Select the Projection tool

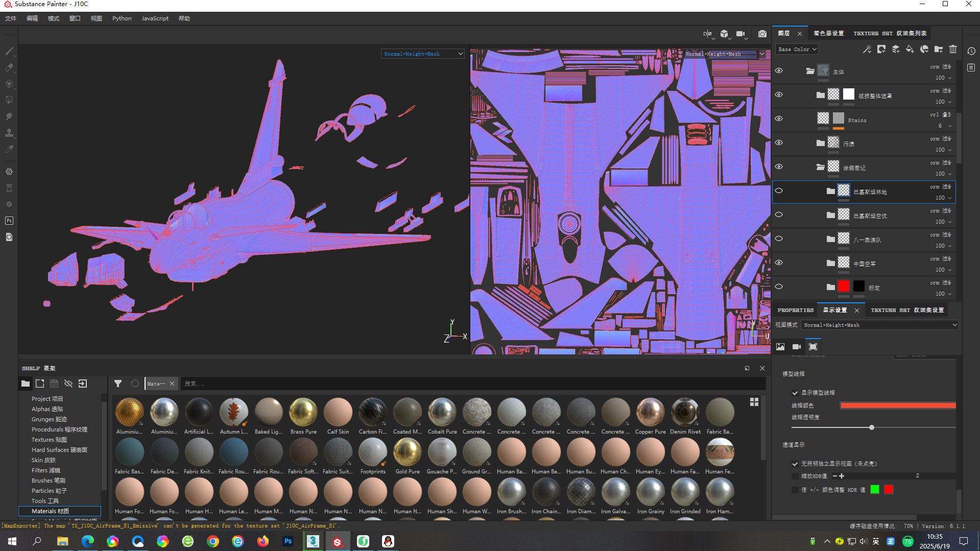(x=9, y=84)
